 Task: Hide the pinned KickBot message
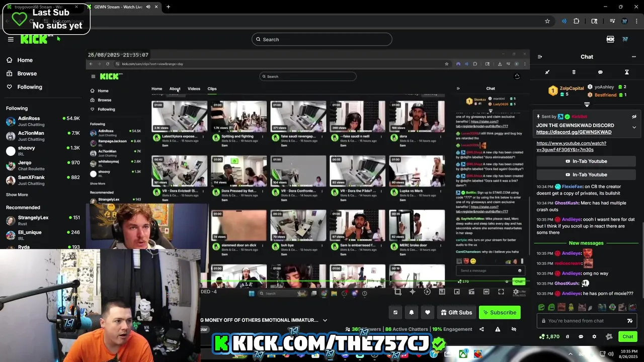tap(634, 117)
